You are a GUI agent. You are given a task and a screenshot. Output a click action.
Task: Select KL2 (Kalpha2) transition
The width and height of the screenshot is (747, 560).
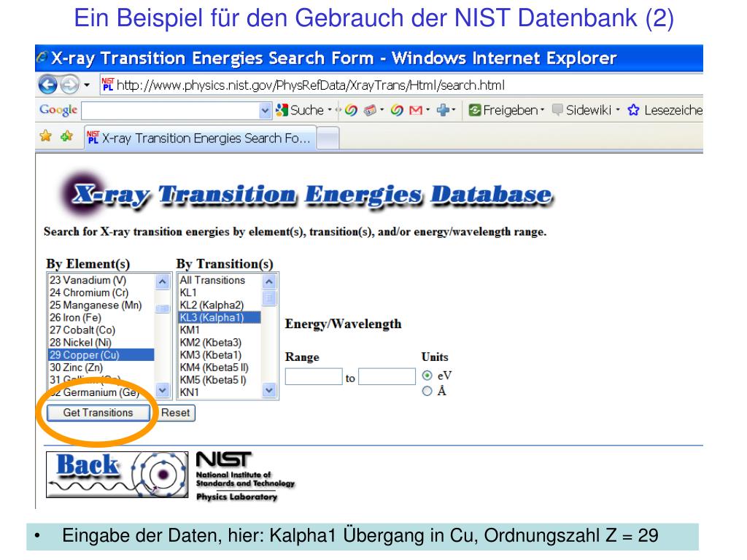coord(220,305)
